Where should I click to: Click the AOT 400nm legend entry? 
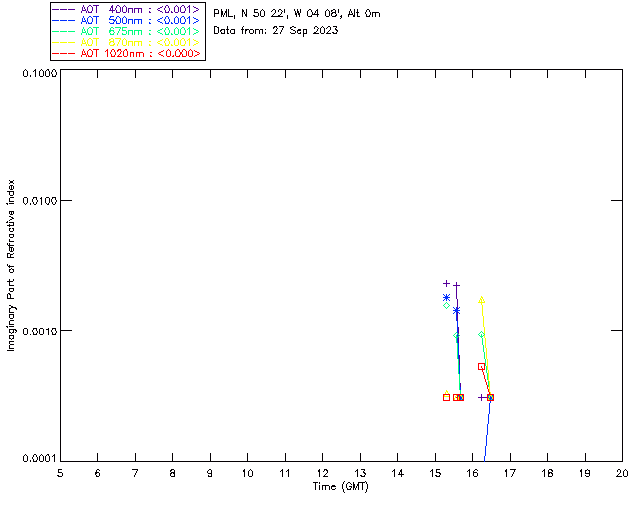pyautogui.click(x=127, y=9)
